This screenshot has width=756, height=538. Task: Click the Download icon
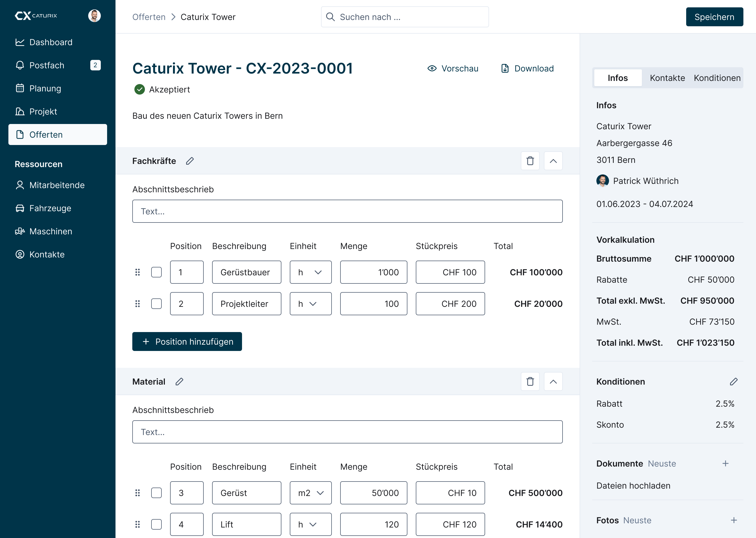(505, 69)
